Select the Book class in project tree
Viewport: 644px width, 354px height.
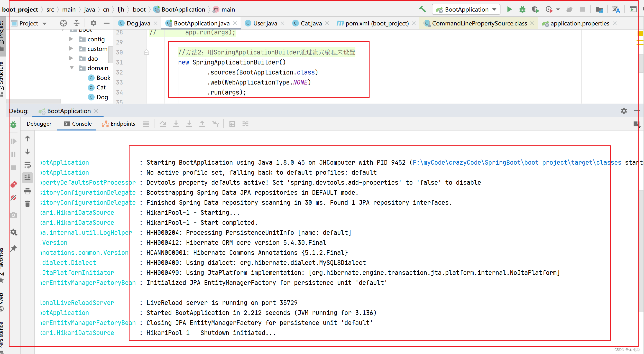tap(99, 78)
